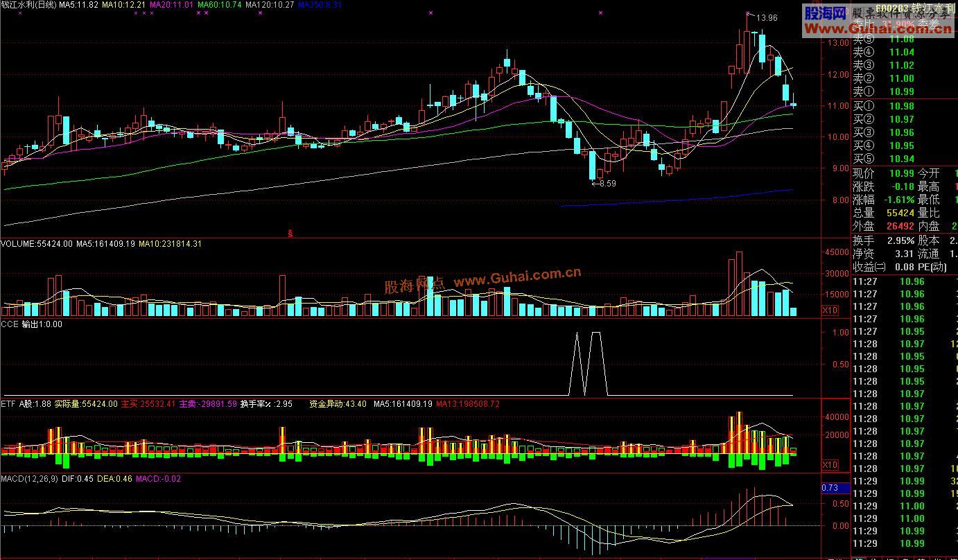The width and height of the screenshot is (958, 560).
Task: Click the red S marker under the candlestick chart
Action: tap(290, 234)
